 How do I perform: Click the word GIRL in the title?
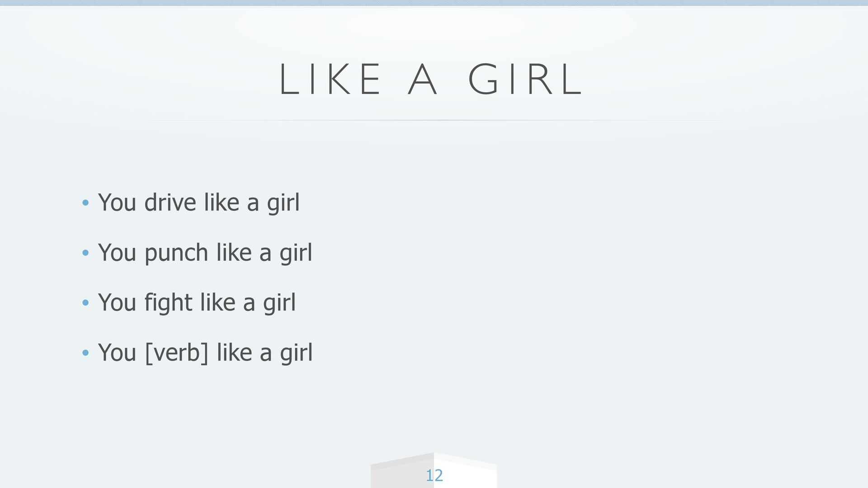click(526, 80)
